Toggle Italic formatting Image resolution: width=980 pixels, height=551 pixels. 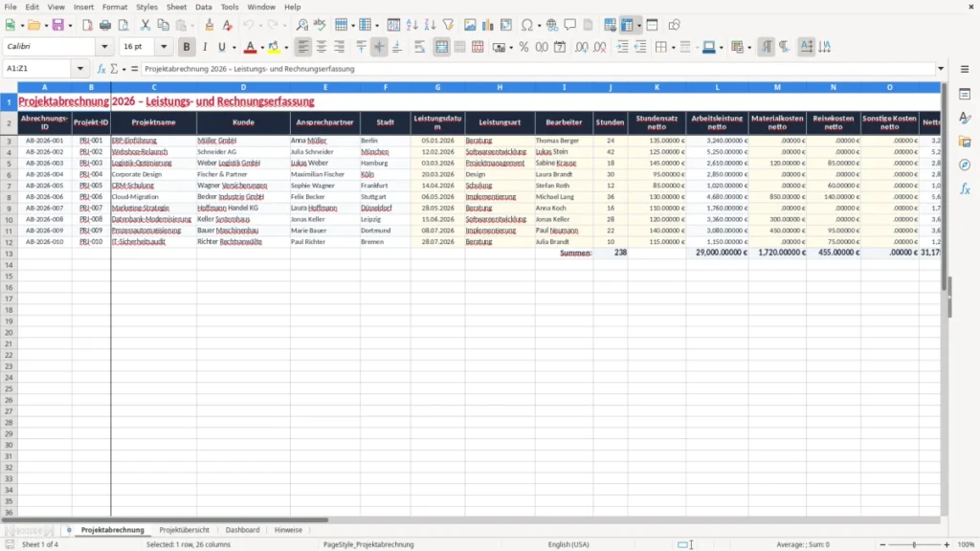[205, 47]
